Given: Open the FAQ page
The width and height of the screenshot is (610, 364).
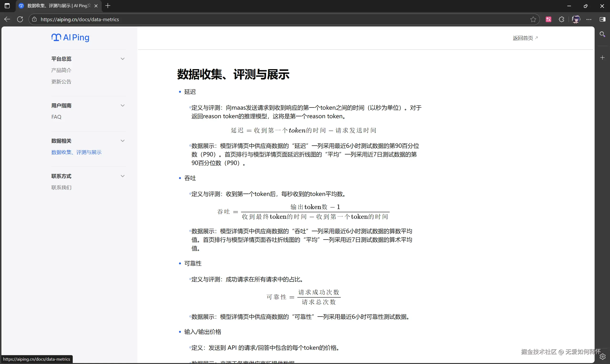Looking at the screenshot, I should pyautogui.click(x=56, y=117).
